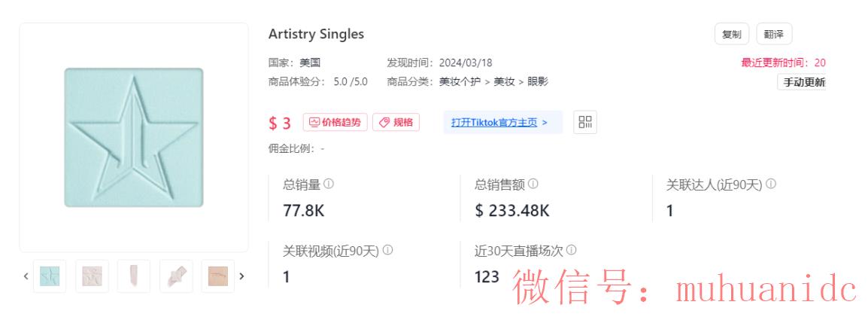Click the QR code icon
The image size is (868, 317).
[x=585, y=122]
